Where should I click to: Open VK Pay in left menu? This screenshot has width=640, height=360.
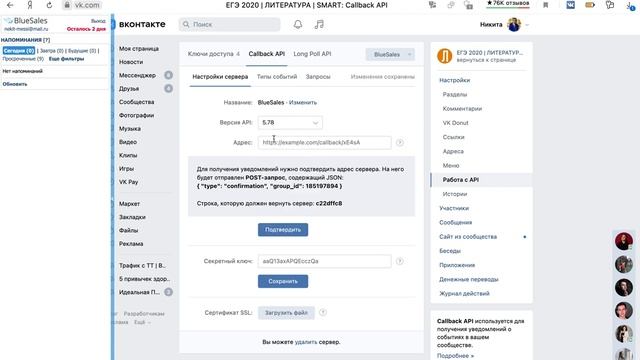coord(129,182)
